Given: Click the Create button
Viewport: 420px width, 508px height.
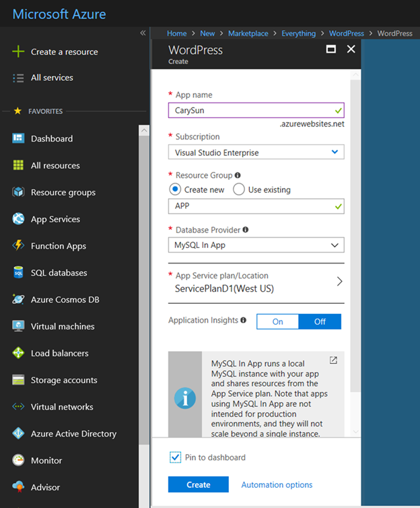Looking at the screenshot, I should click(199, 484).
